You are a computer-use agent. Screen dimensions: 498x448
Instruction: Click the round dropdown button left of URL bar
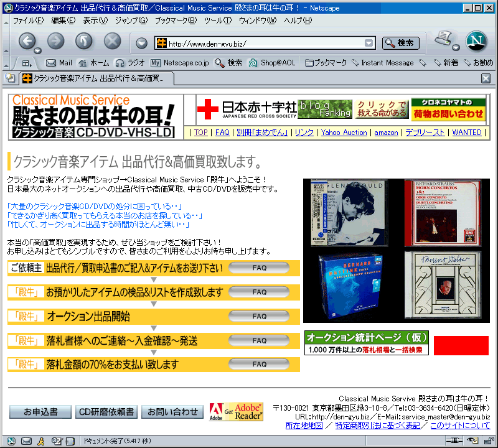141,43
